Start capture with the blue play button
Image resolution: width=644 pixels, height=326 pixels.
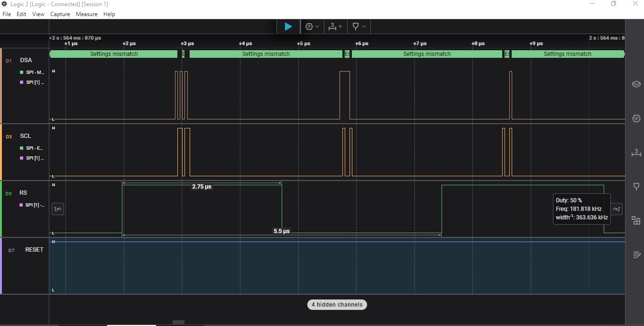(288, 27)
